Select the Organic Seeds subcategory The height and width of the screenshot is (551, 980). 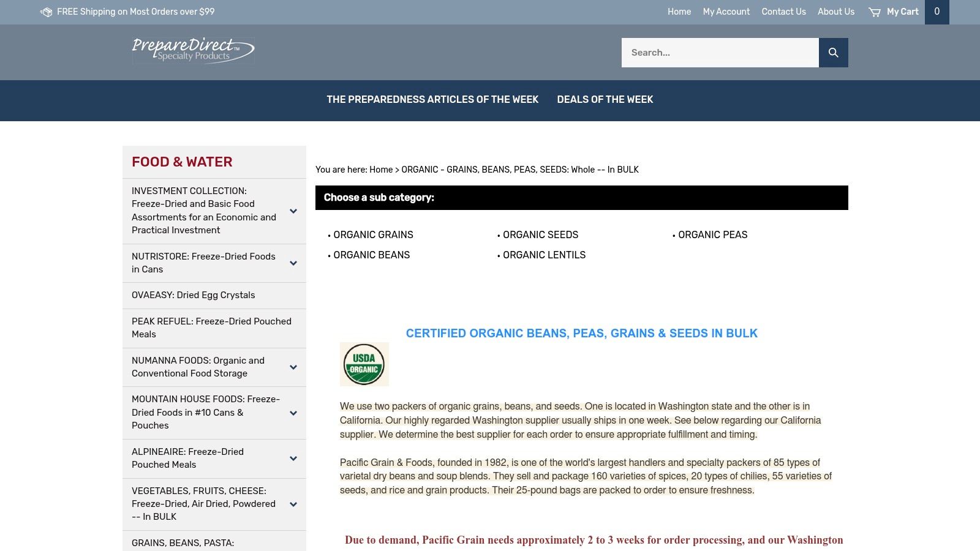[541, 235]
